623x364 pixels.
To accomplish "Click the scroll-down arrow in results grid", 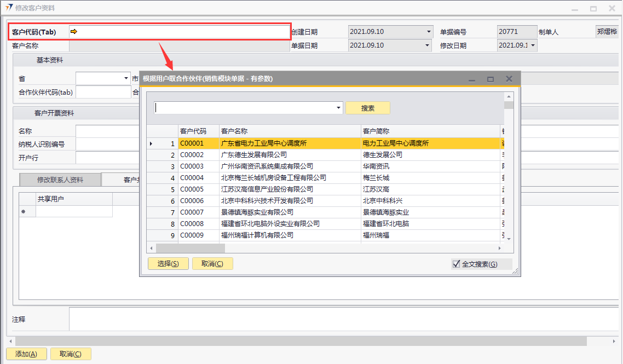I will 509,239.
